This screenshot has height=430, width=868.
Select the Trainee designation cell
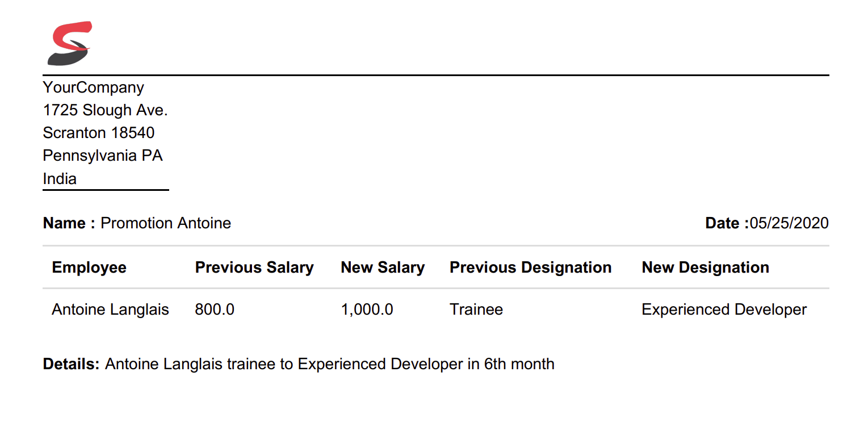coord(476,310)
